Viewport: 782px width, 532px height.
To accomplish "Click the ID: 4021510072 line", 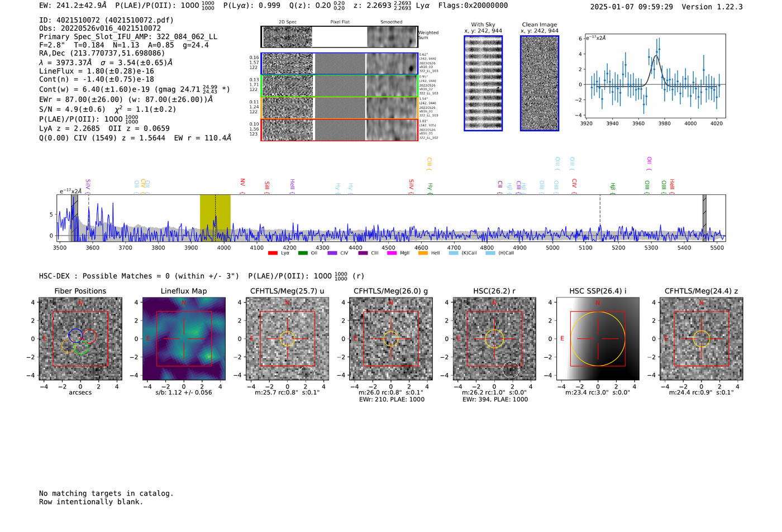I will 106,20.
